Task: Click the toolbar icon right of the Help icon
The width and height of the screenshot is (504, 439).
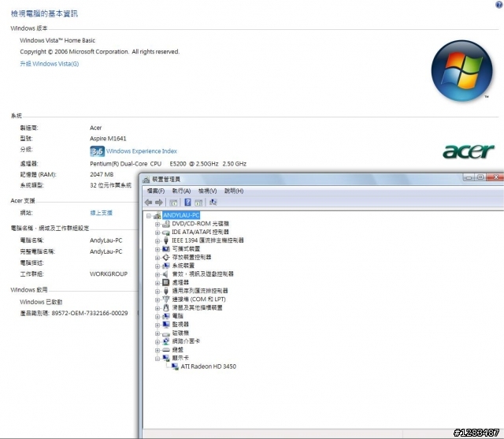Action: 198,203
